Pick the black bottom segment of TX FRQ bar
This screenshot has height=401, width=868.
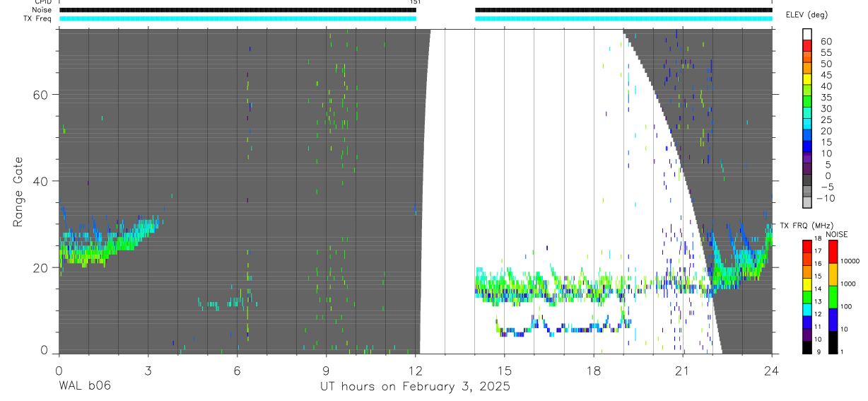coord(807,347)
